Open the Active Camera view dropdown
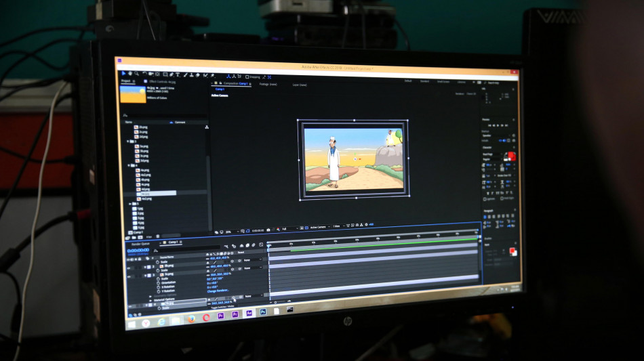The image size is (644, 361). pyautogui.click(x=318, y=227)
